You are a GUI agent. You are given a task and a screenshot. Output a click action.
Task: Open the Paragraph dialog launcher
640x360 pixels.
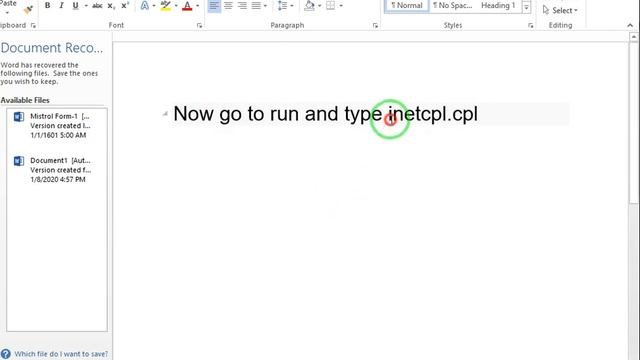(x=375, y=25)
